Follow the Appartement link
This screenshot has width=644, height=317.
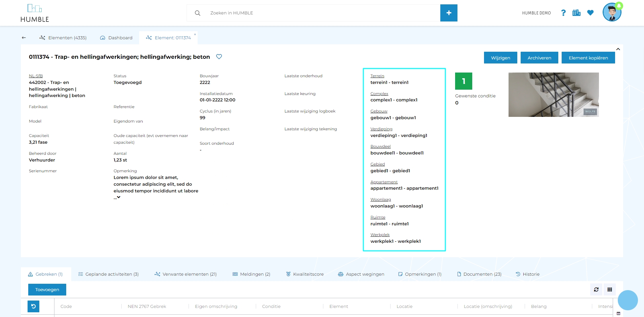(x=384, y=182)
